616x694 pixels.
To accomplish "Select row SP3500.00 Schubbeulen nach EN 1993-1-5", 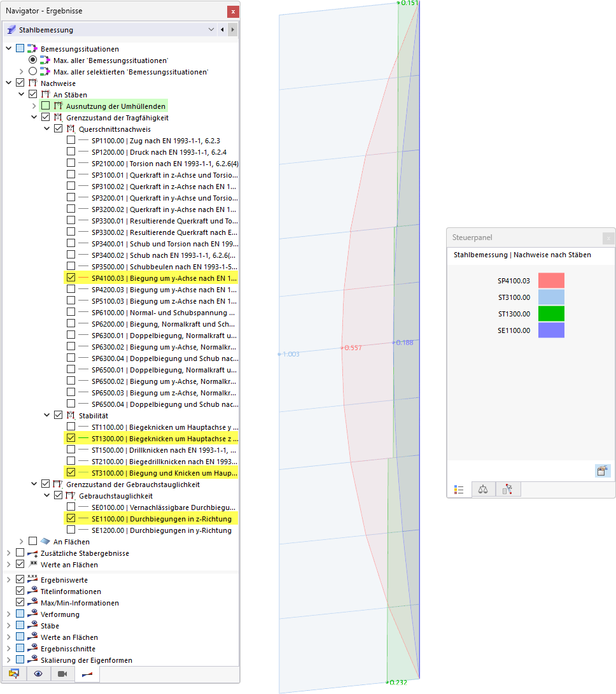I will pyautogui.click(x=165, y=266).
